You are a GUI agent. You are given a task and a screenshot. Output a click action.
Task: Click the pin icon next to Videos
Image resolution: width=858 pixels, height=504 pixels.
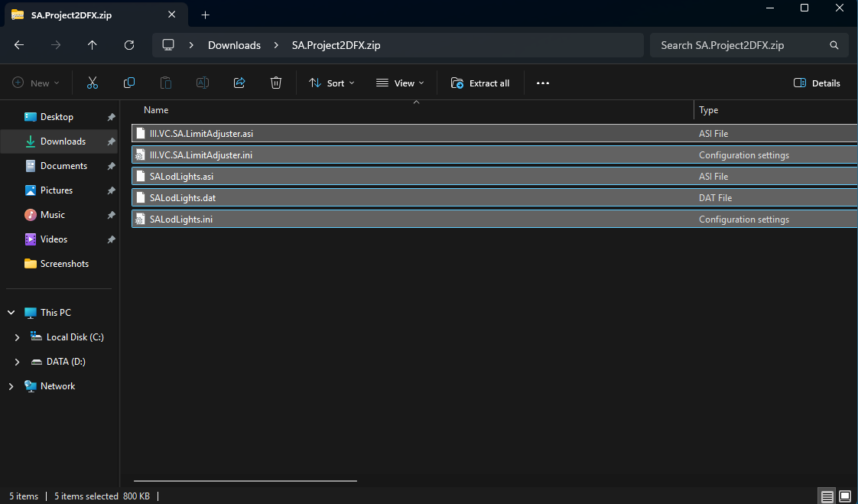point(111,239)
